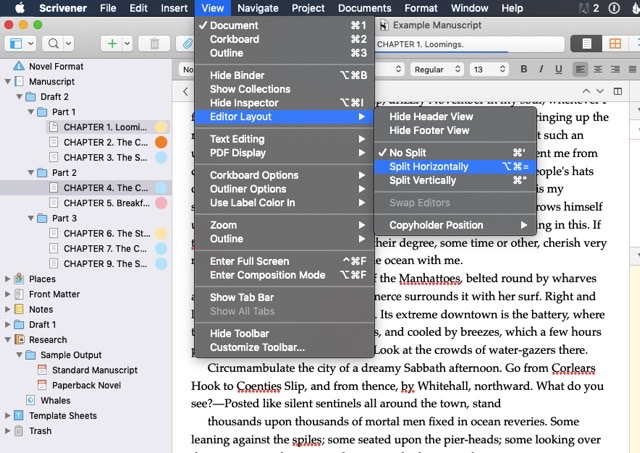Image resolution: width=640 pixels, height=453 pixels.
Task: Click editor back navigation arrow
Action: click(186, 91)
